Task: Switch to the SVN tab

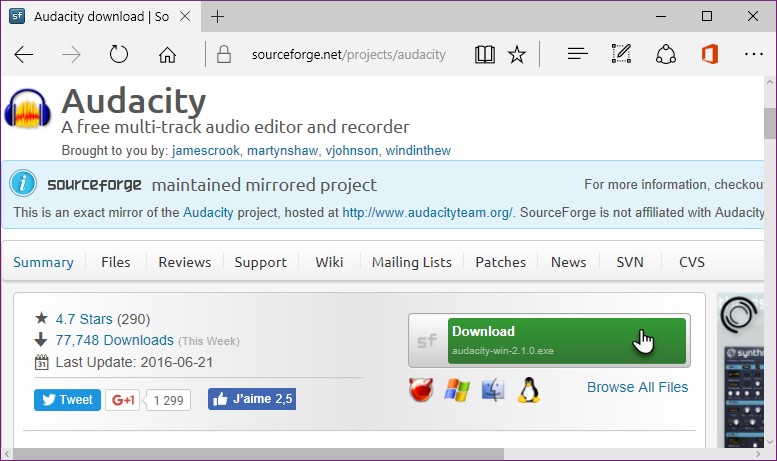Action: 630,262
